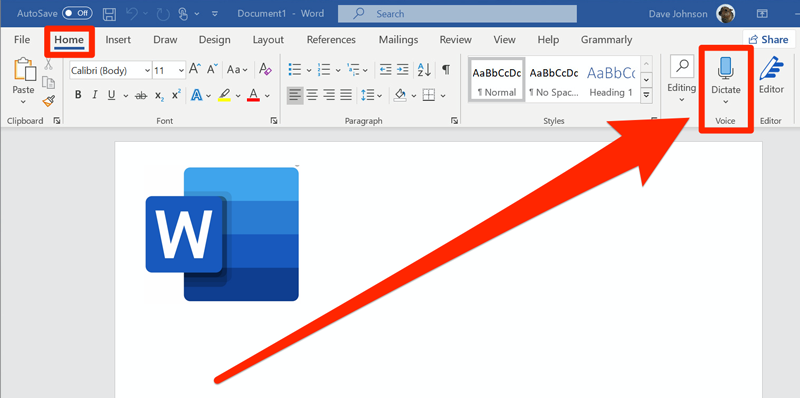This screenshot has height=398, width=800.
Task: Toggle Bold formatting
Action: coord(78,95)
